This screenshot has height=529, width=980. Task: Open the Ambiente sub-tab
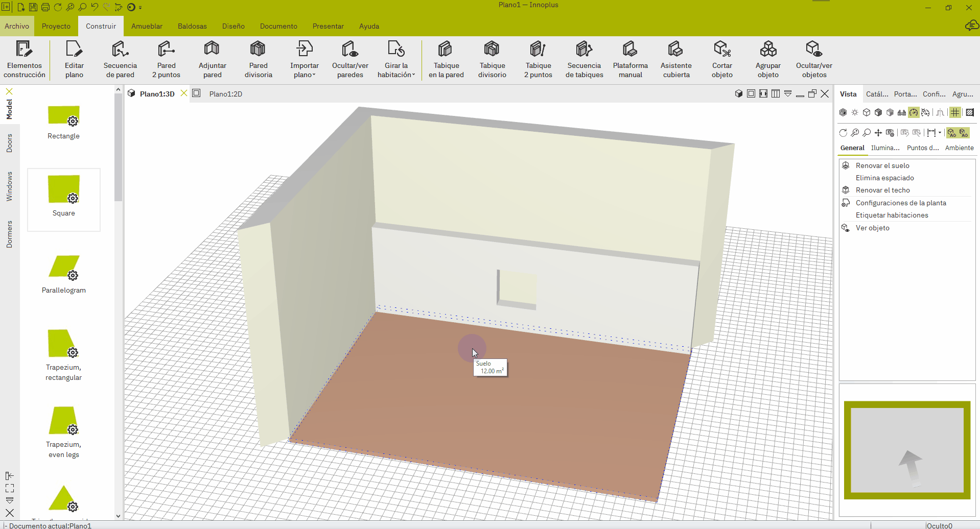959,148
